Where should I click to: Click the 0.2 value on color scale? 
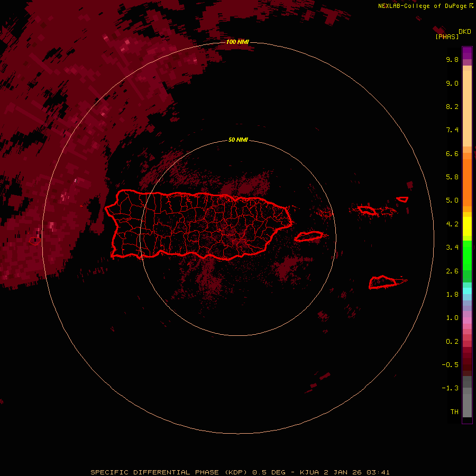[452, 342]
